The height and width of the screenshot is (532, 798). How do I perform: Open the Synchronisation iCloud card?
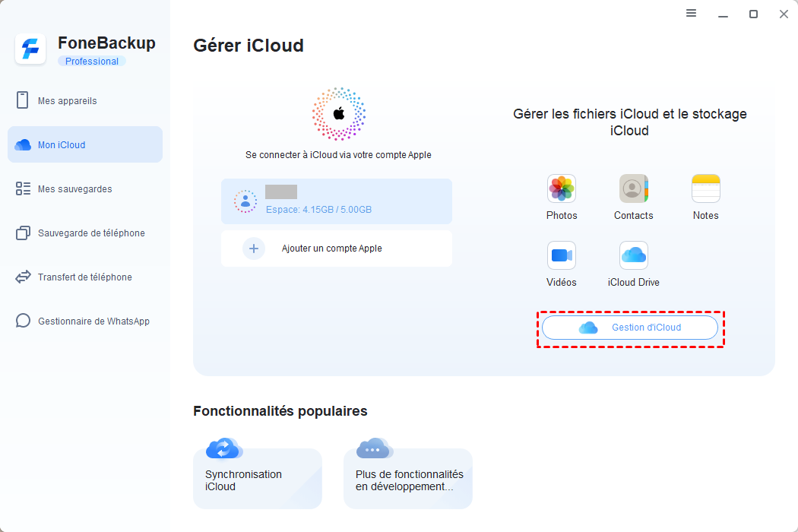[x=258, y=479]
